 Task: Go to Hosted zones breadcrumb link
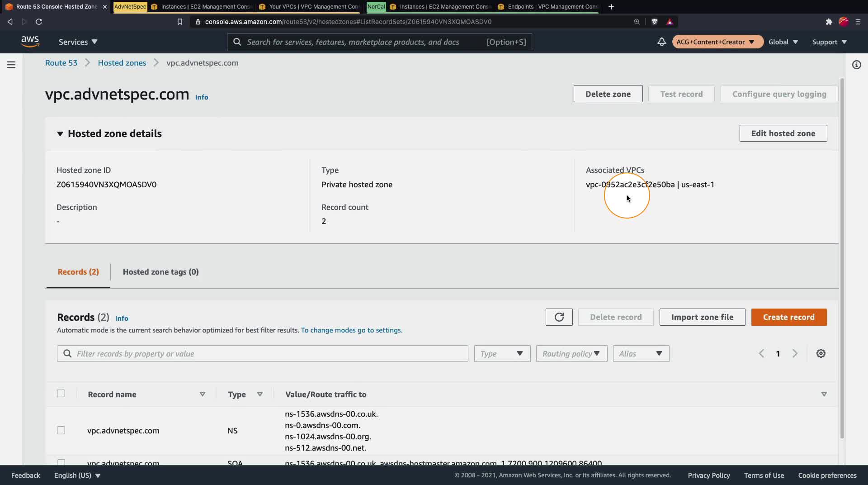(122, 63)
